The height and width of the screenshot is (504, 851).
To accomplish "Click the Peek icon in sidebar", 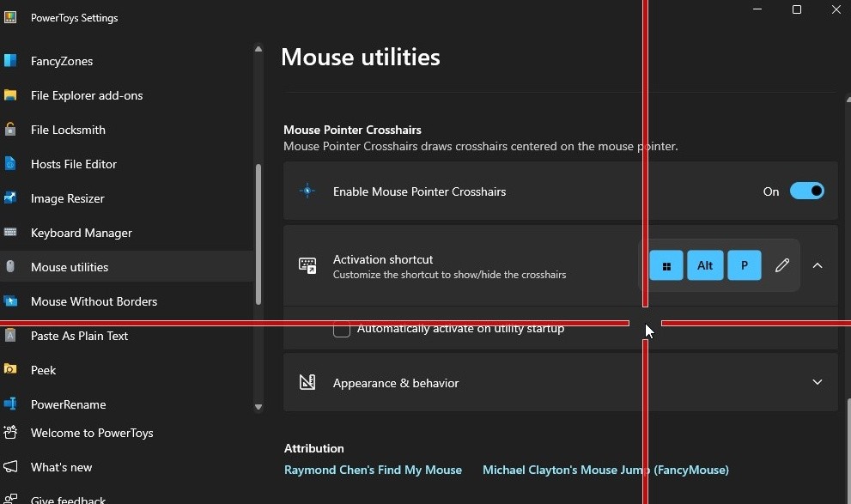I will click(10, 369).
